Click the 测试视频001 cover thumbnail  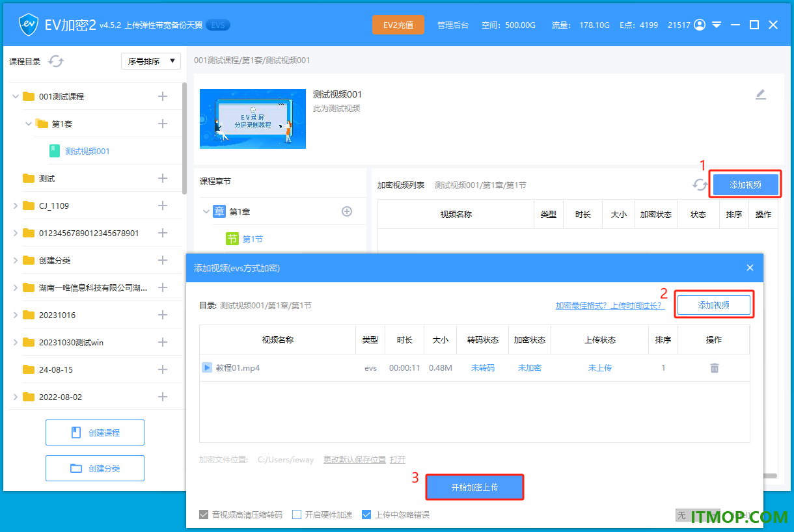pyautogui.click(x=253, y=119)
